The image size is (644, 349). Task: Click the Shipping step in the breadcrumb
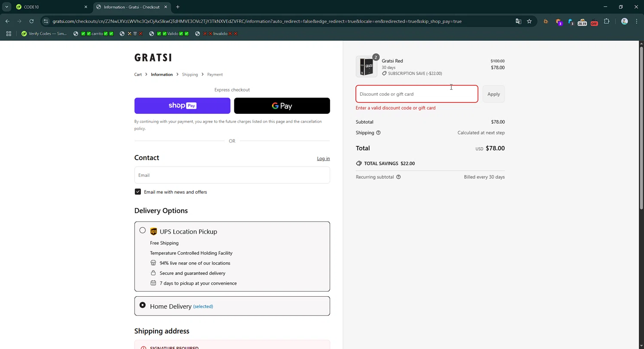tap(190, 75)
